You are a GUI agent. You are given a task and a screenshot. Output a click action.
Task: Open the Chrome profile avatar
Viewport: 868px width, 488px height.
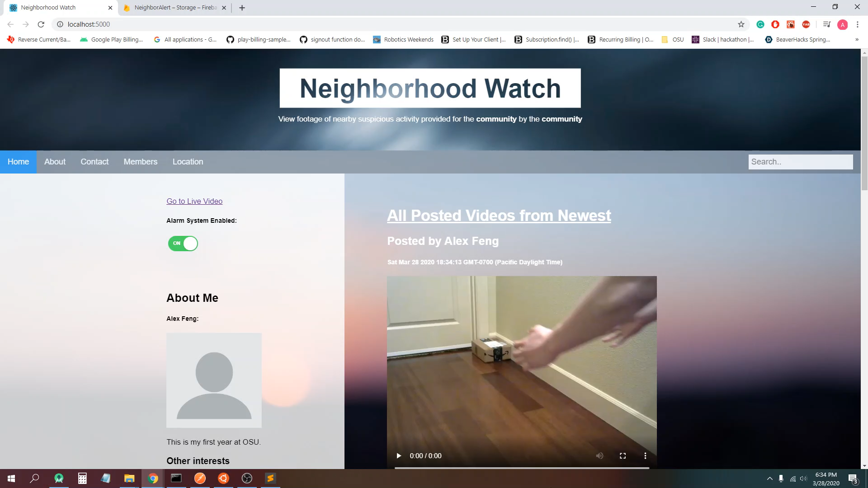[x=842, y=24]
